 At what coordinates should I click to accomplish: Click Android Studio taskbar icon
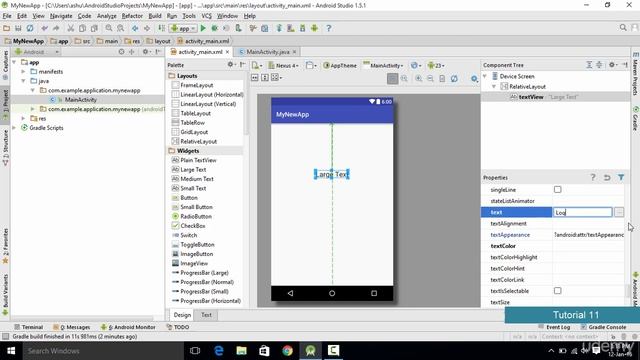pyautogui.click(x=311, y=351)
